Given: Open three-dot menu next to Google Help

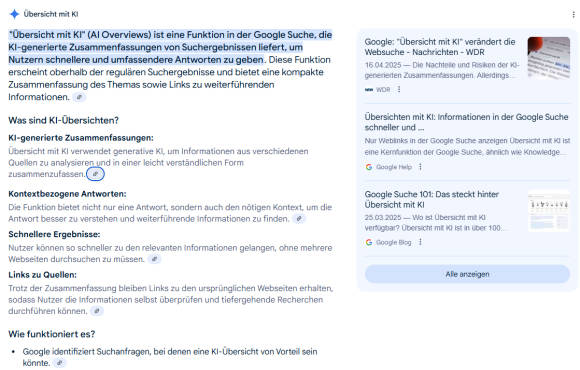Looking at the screenshot, I should coord(420,167).
